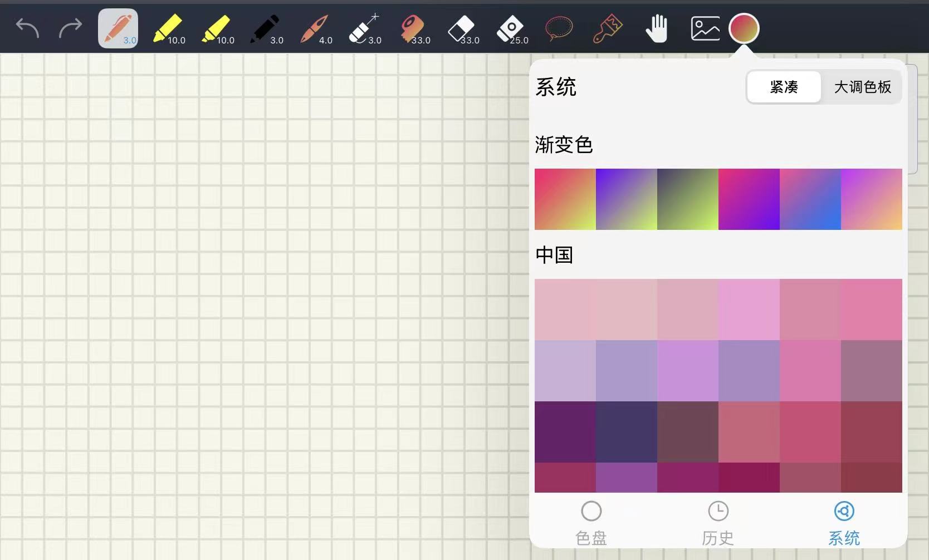Select the orange pencil tool
The height and width of the screenshot is (560, 929).
tap(118, 28)
